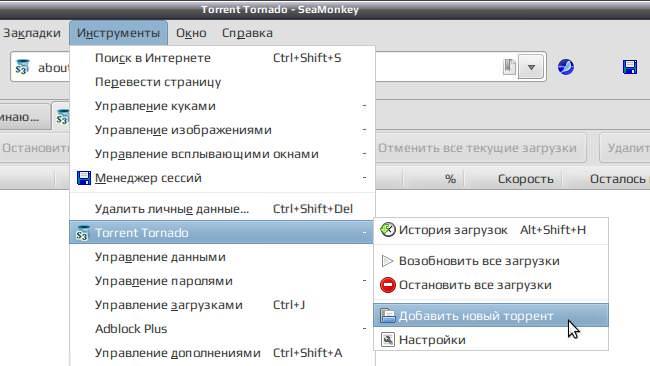Click the Torrent Tornado icon in the address bar
The width and height of the screenshot is (650, 366).
tap(22, 67)
